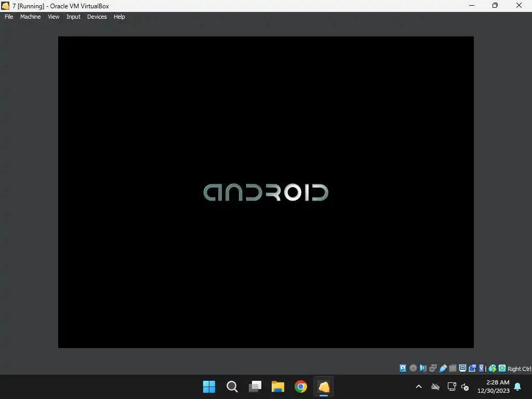Open the Machine menu
The height and width of the screenshot is (399, 532).
click(30, 17)
